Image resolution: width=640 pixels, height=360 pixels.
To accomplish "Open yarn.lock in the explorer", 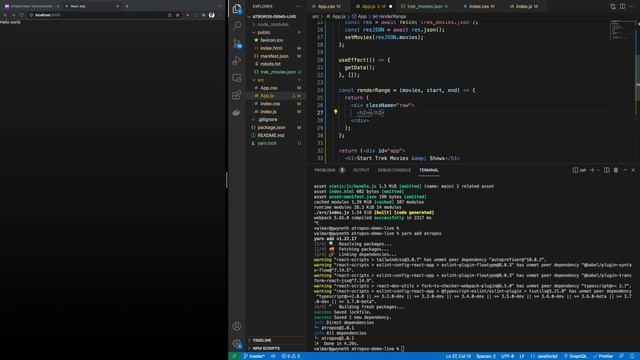I will pos(267,144).
